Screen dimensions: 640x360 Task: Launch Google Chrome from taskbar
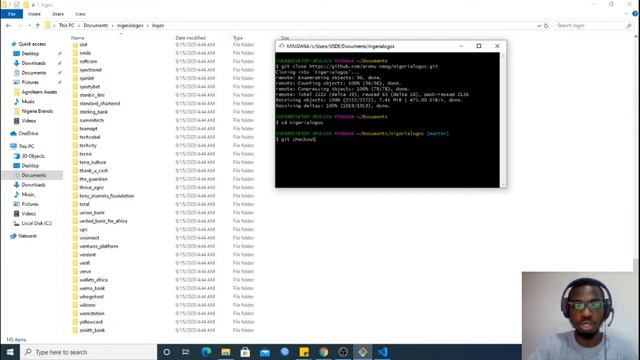[x=324, y=352]
